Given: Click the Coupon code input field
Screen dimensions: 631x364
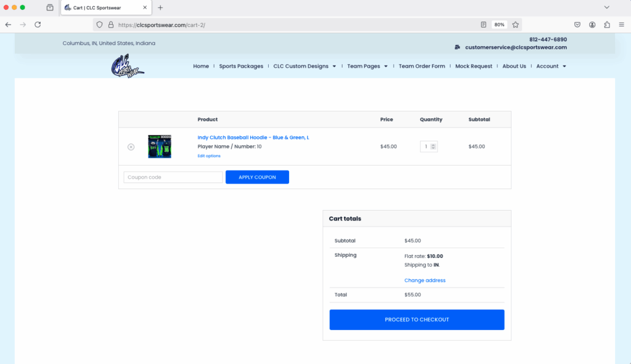Looking at the screenshot, I should pos(173,177).
